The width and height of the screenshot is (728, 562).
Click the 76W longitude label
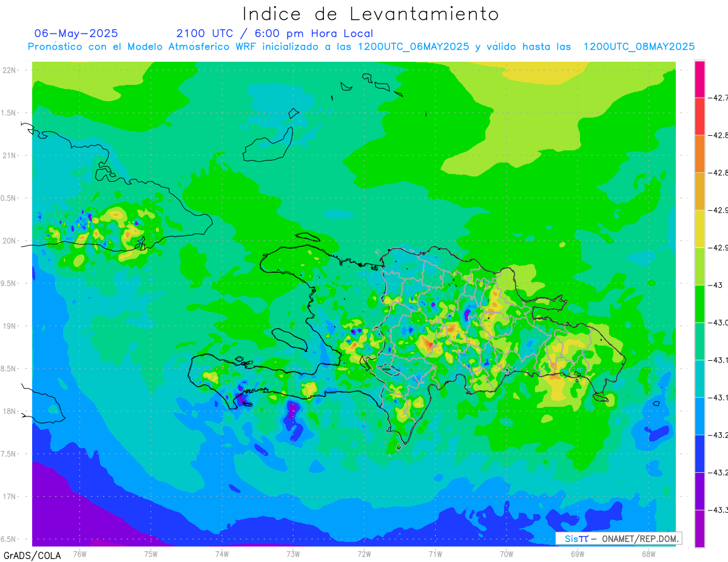pos(79,554)
